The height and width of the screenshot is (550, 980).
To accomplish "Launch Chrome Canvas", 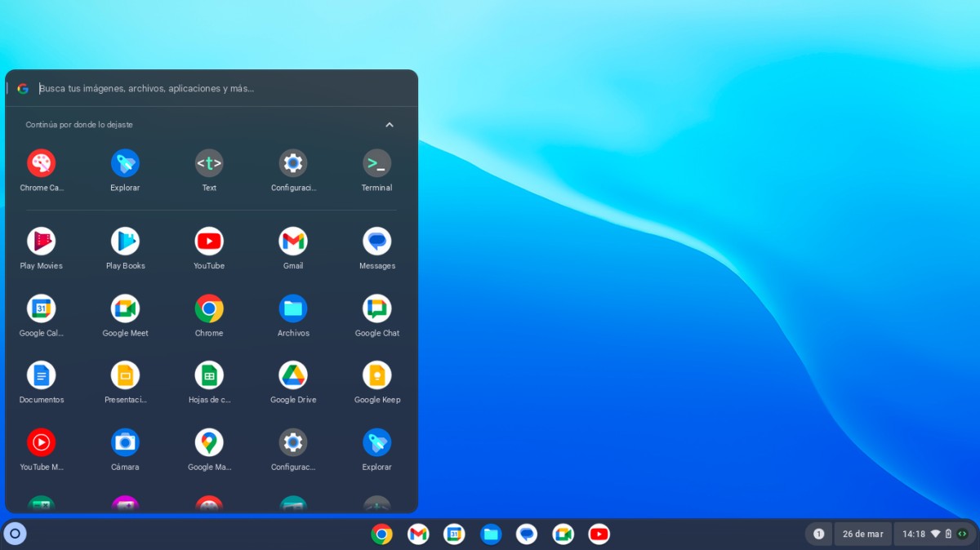I will [x=41, y=162].
